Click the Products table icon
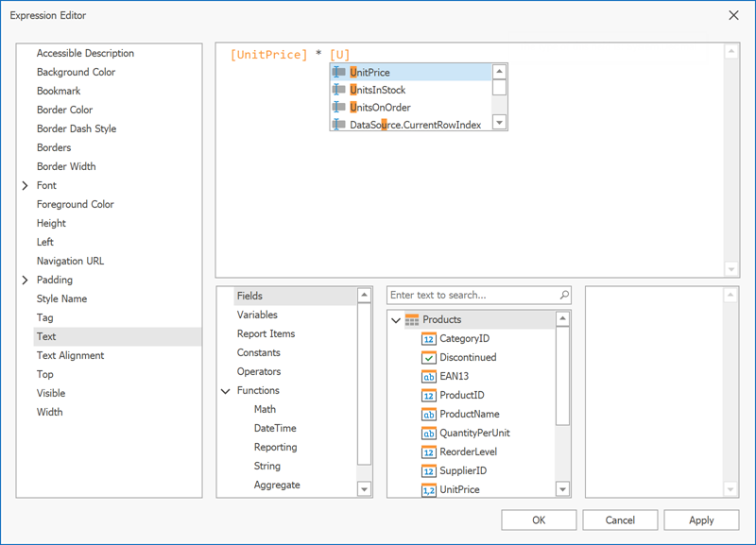Image resolution: width=756 pixels, height=545 pixels. click(412, 319)
